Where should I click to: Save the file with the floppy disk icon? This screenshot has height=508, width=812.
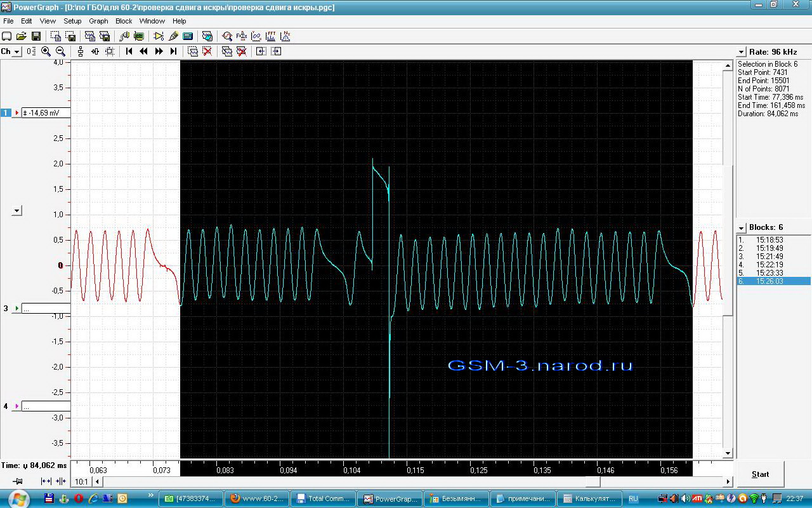(x=36, y=36)
